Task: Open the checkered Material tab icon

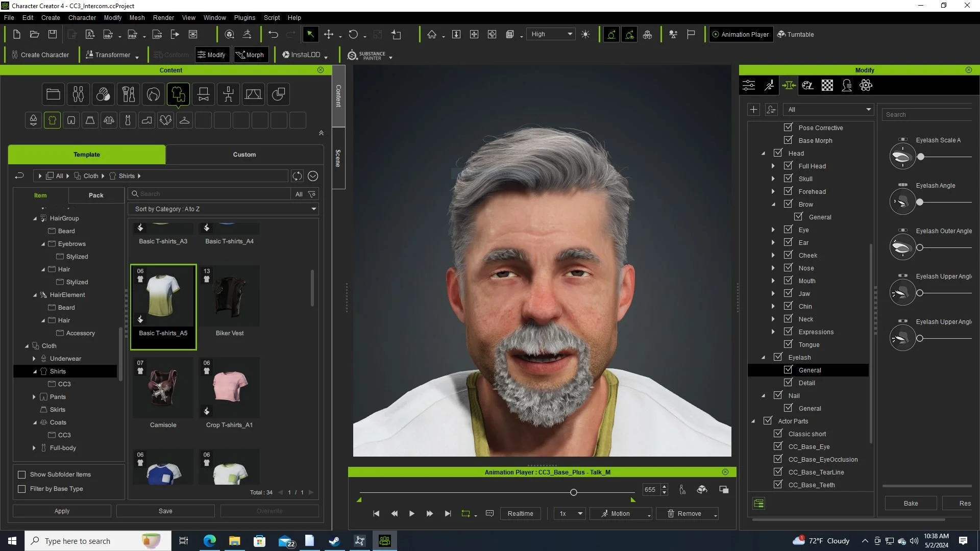Action: pyautogui.click(x=827, y=85)
